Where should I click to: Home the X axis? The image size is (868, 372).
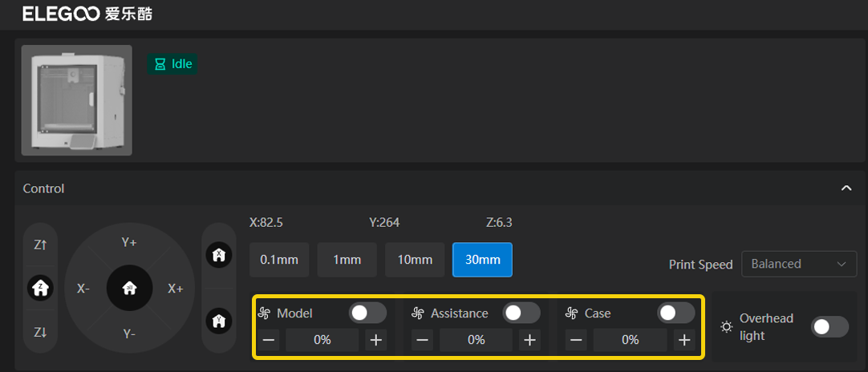tap(219, 255)
